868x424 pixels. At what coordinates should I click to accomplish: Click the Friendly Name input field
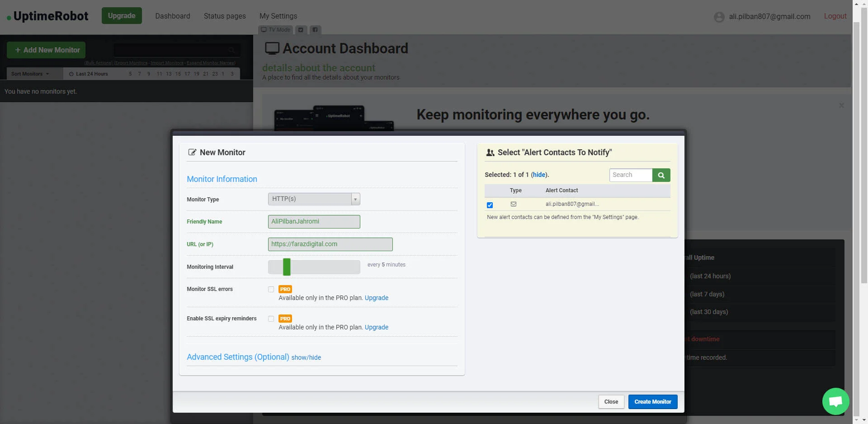tap(314, 222)
